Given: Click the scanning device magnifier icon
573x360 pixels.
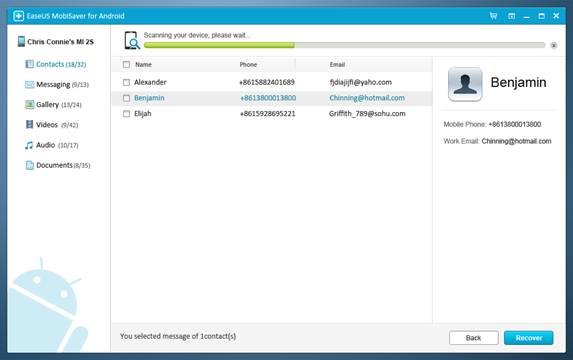Looking at the screenshot, I should click(x=132, y=41).
